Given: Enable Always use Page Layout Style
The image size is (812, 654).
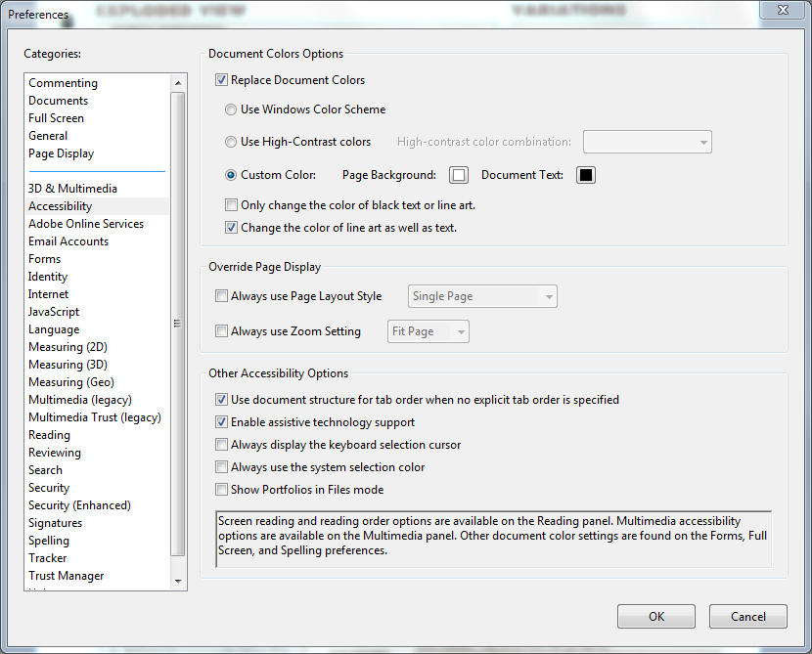Looking at the screenshot, I should [x=221, y=296].
